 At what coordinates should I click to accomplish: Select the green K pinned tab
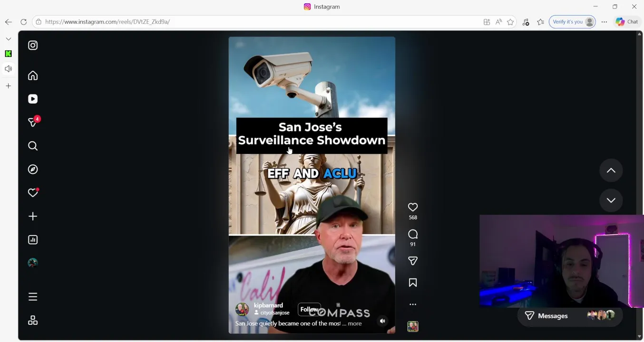tap(9, 54)
